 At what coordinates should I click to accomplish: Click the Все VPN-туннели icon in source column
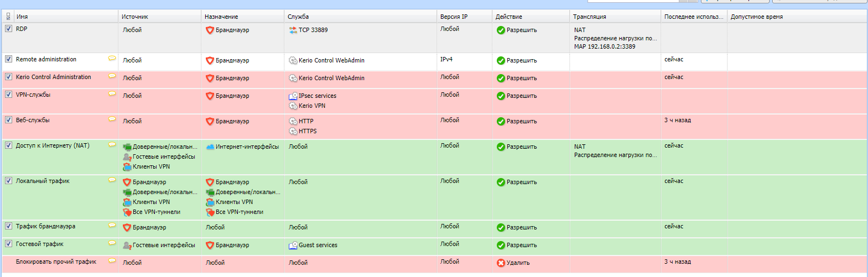coord(127,212)
